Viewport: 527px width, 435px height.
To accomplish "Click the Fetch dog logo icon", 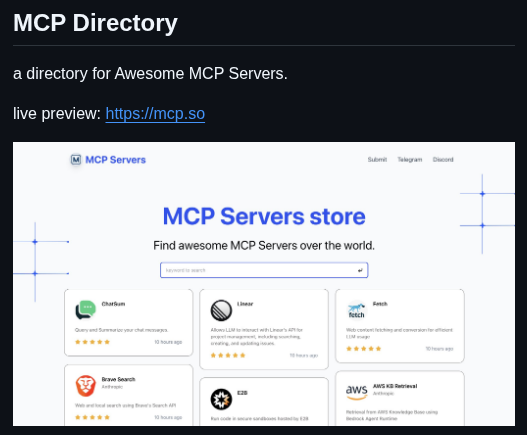I will (x=356, y=310).
